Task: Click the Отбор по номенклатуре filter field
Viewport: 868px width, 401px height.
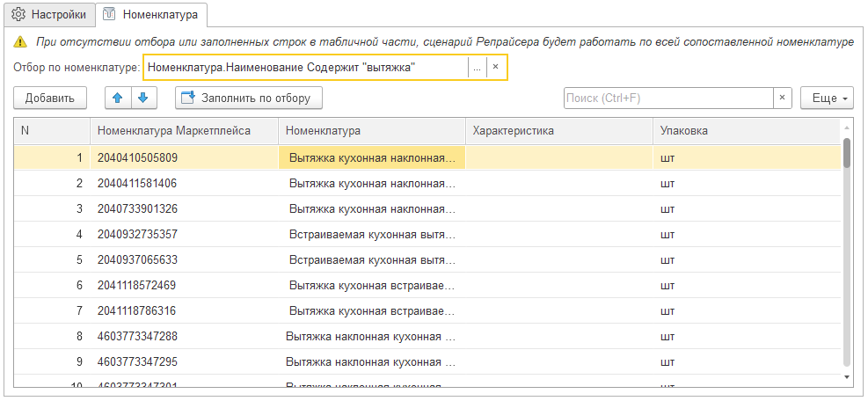Action: (306, 68)
